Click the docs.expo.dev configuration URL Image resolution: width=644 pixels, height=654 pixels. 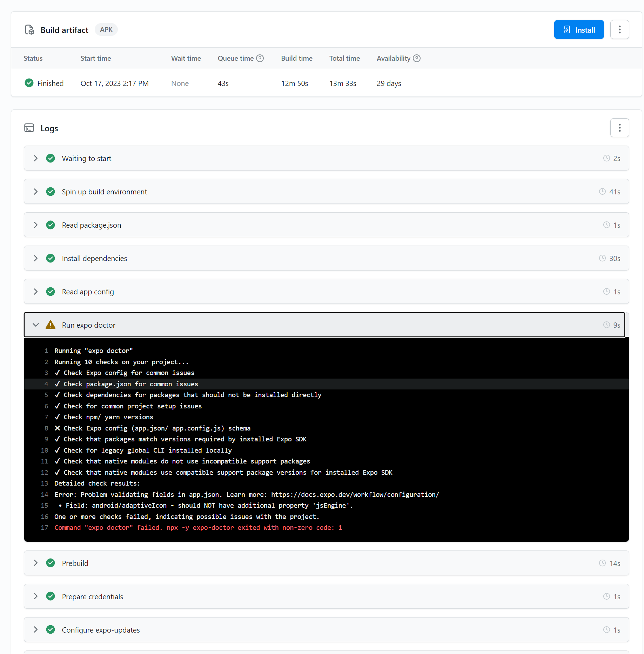(x=355, y=494)
